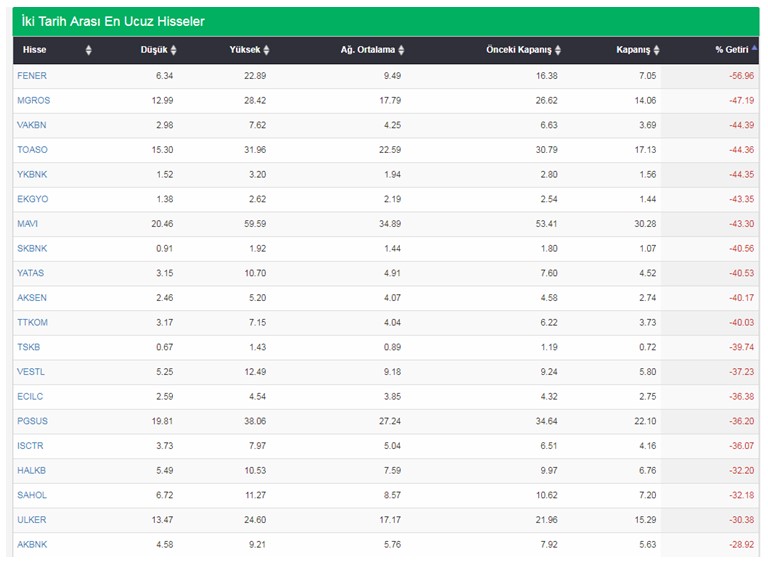
Task: Toggle the % Getiri sort arrow
Action: pos(754,48)
